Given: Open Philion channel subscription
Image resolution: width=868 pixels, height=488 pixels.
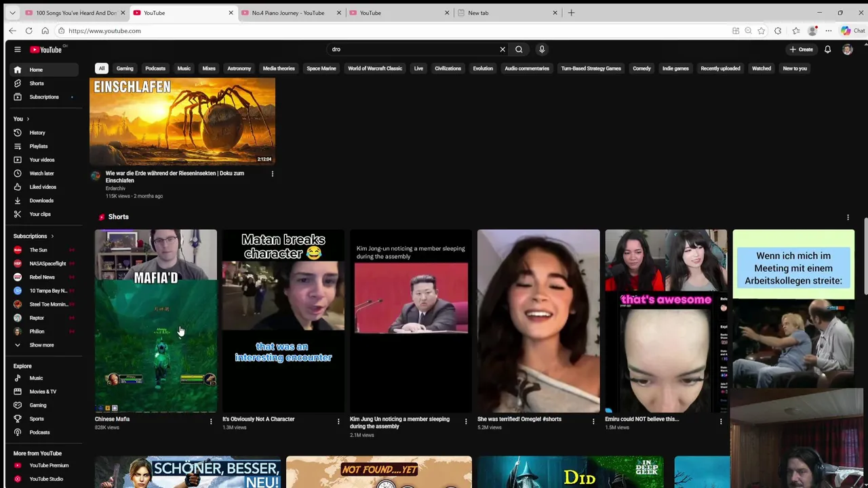Looking at the screenshot, I should [x=45, y=331].
